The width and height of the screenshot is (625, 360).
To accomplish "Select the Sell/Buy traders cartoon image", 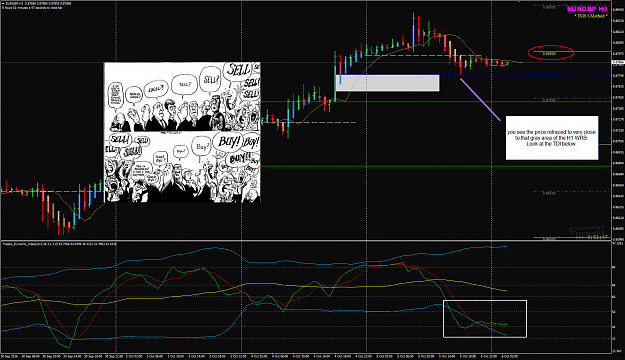I will 182,132.
